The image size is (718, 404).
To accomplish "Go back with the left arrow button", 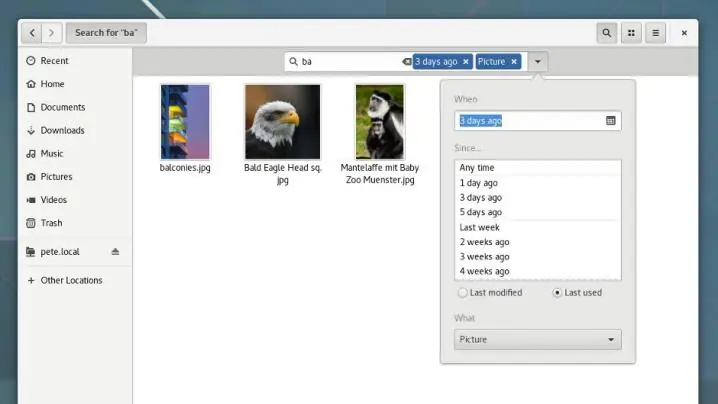I will [32, 33].
